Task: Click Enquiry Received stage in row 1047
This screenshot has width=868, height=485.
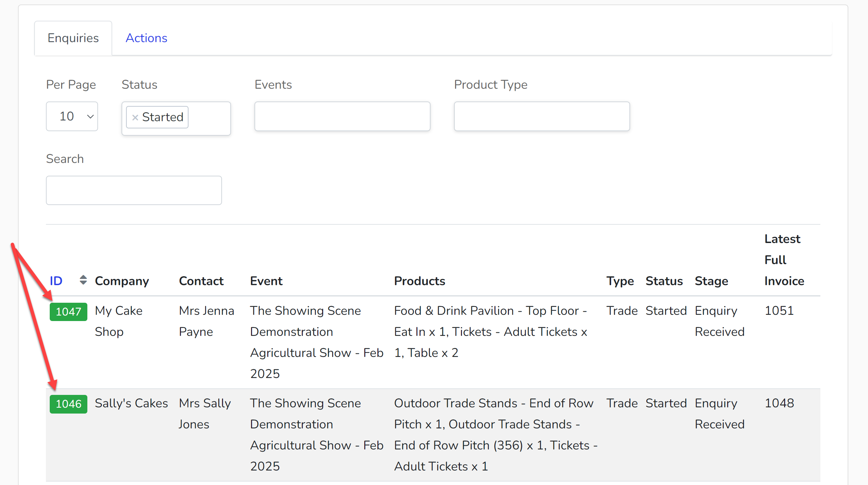Action: (720, 321)
